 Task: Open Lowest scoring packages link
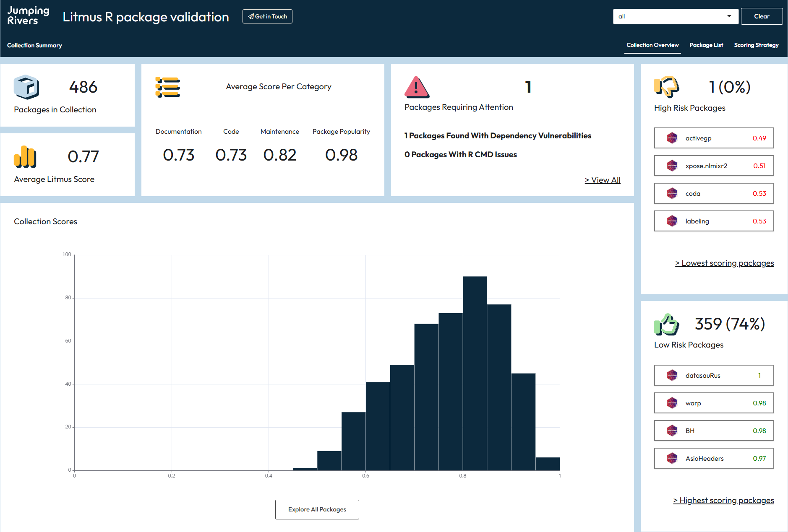tap(725, 263)
